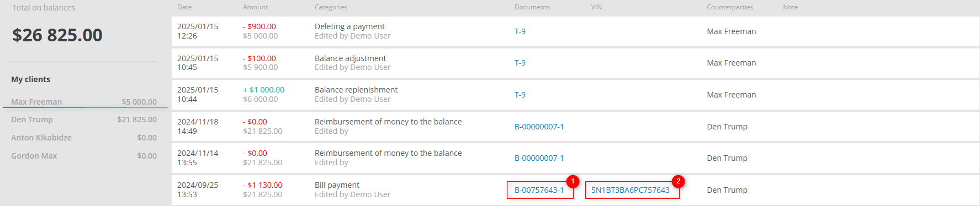The height and width of the screenshot is (206, 980).
Task: Click Reimbursement of money text in 14:49 row
Action: tap(388, 122)
